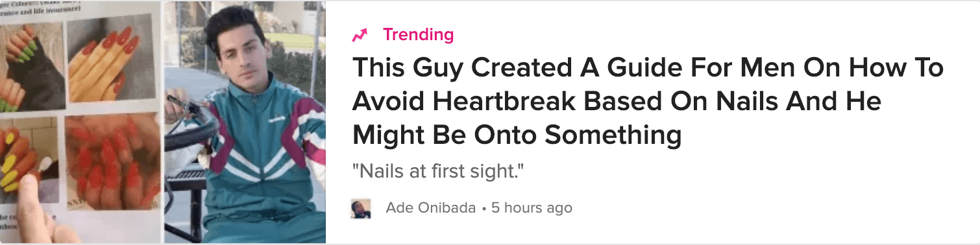
Task: Click "Might Be Onto Something" headline line
Action: pos(517,135)
